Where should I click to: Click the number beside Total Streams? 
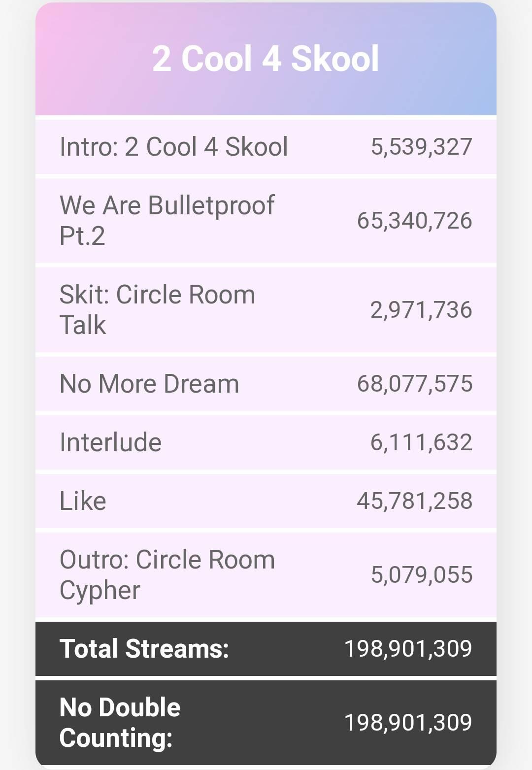[x=408, y=649]
